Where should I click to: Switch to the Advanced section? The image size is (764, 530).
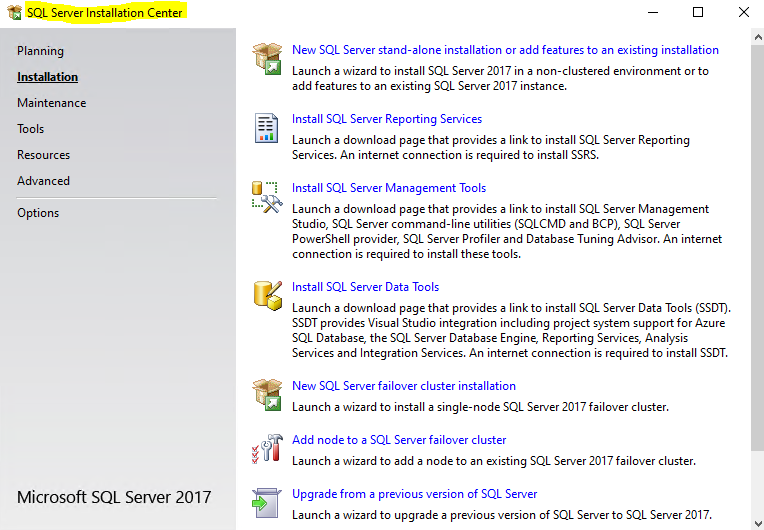[43, 181]
